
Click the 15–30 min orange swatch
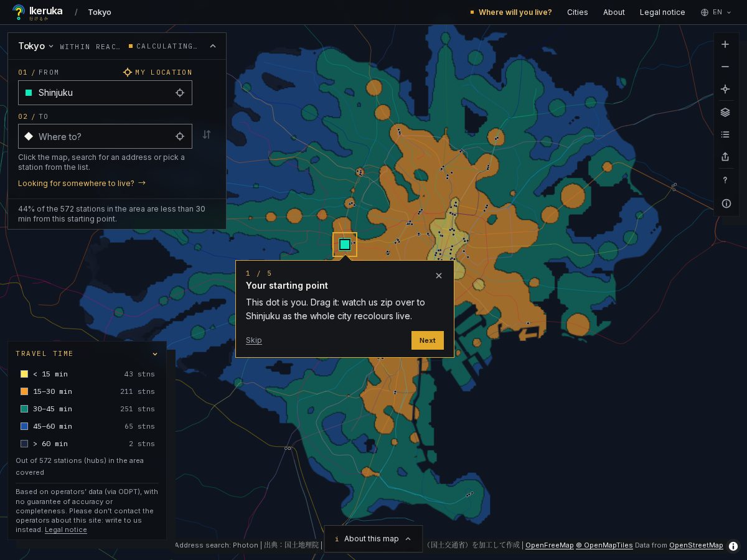pos(24,391)
